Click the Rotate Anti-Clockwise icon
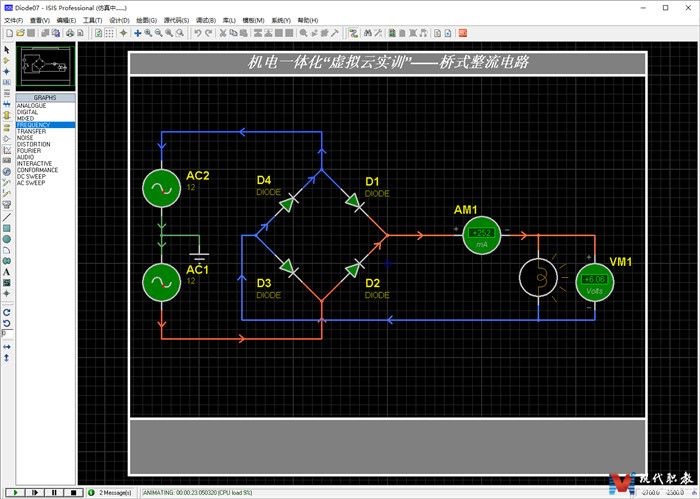Image resolution: width=700 pixels, height=499 pixels. 7,323
